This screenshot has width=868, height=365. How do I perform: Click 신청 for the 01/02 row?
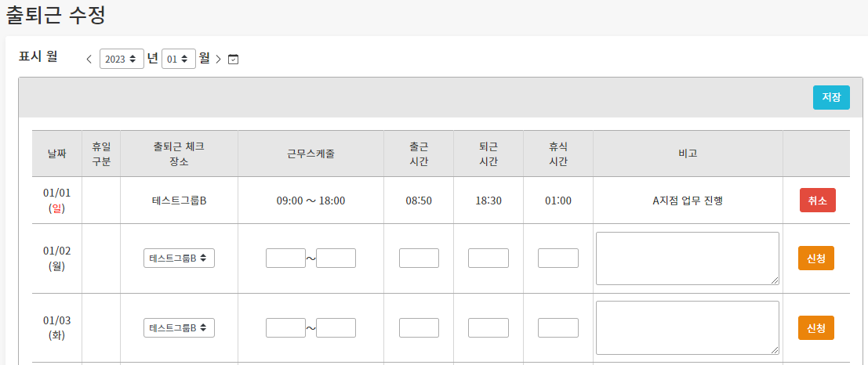click(816, 258)
